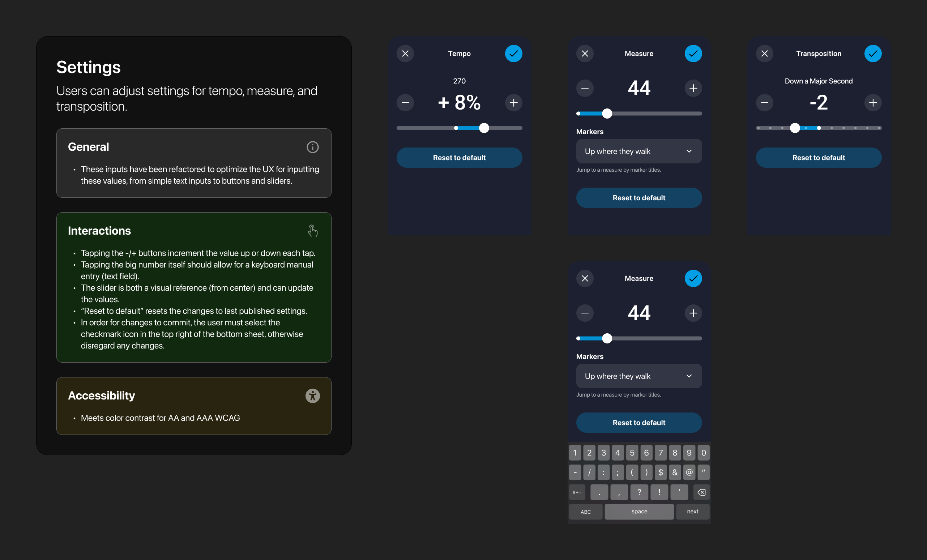Click chevron arrow in lower Markers dropdown
The width and height of the screenshot is (927, 560).
pyautogui.click(x=689, y=376)
